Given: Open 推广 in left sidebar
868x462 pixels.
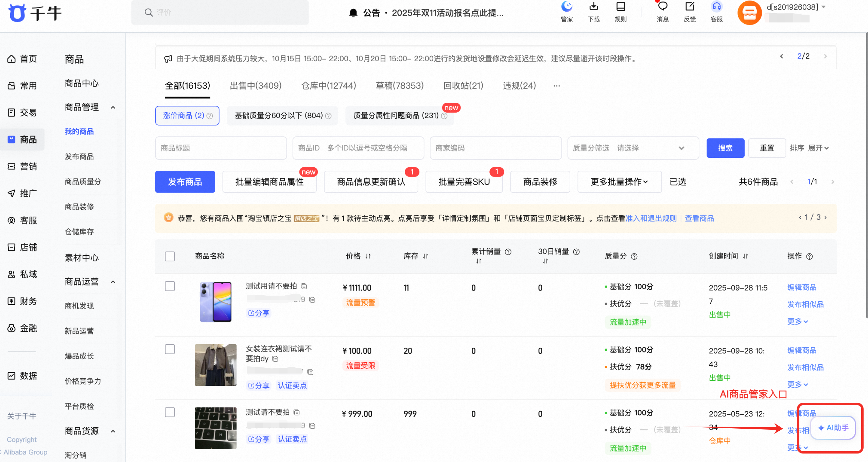Looking at the screenshot, I should [x=22, y=193].
